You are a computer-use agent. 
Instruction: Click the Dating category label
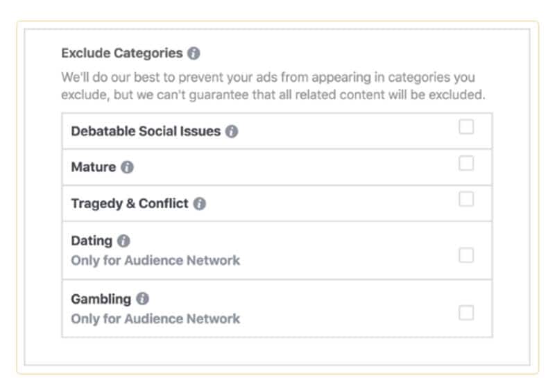[x=92, y=241]
